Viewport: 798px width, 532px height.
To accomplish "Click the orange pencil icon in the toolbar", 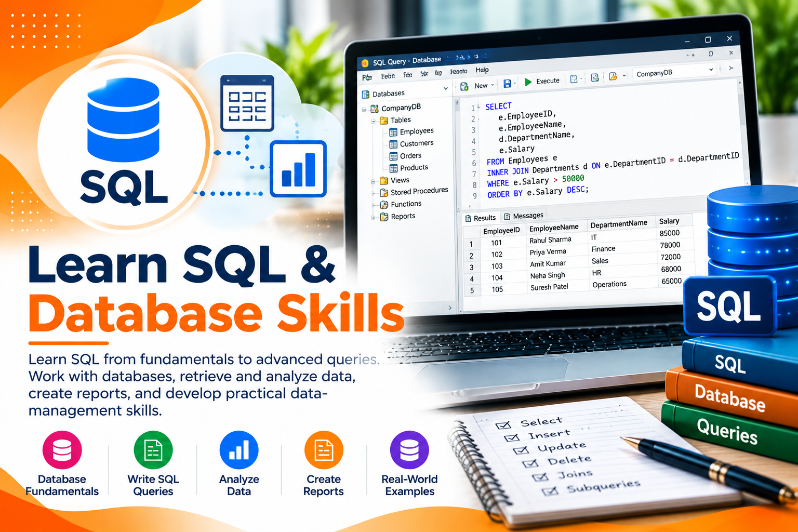I will point(613,76).
